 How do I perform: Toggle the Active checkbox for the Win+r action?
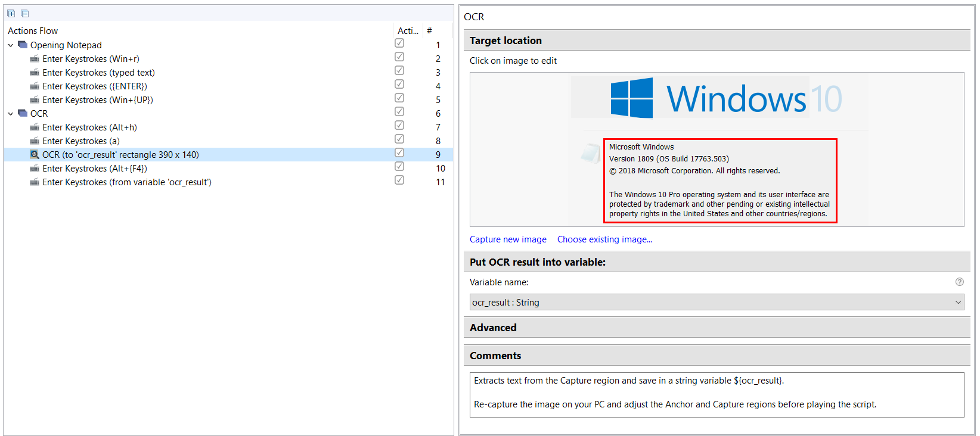pos(399,57)
